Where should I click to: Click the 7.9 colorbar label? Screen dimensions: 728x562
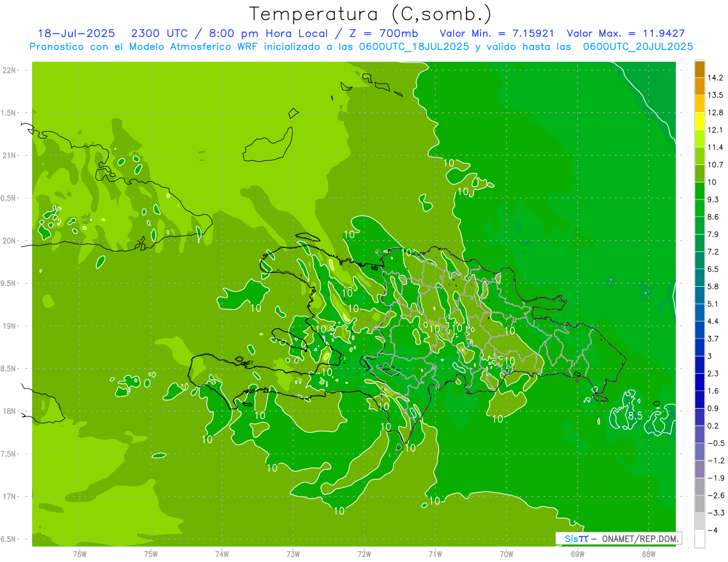pyautogui.click(x=713, y=235)
